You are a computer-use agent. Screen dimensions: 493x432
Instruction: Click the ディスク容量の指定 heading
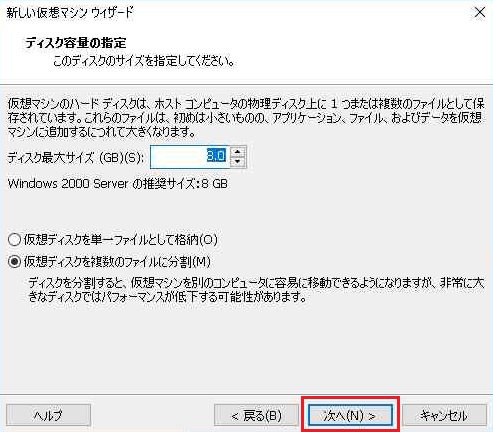pos(76,43)
